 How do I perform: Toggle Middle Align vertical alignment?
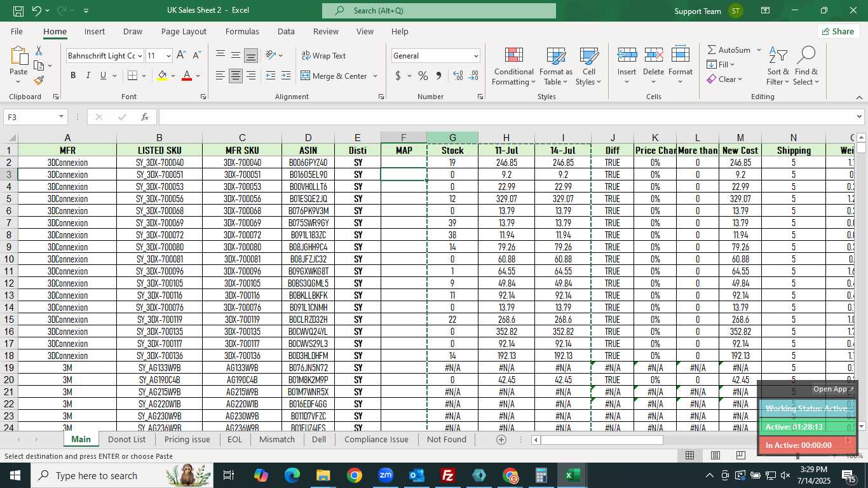pyautogui.click(x=236, y=55)
